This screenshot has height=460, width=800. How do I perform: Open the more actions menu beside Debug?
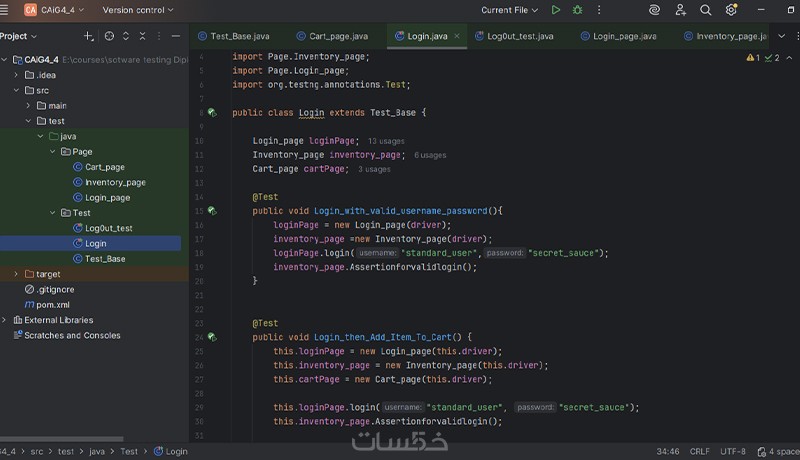coord(599,10)
